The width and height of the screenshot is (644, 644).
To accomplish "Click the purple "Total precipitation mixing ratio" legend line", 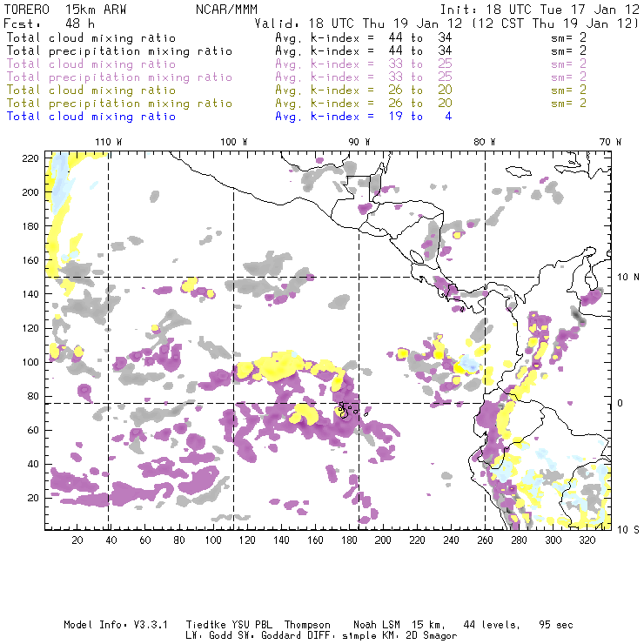I will [119, 77].
